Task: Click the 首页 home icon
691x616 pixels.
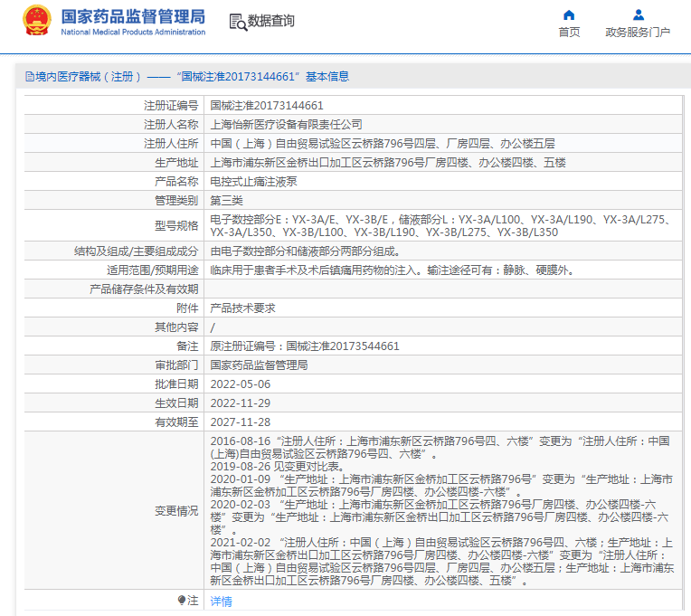Action: click(569, 15)
